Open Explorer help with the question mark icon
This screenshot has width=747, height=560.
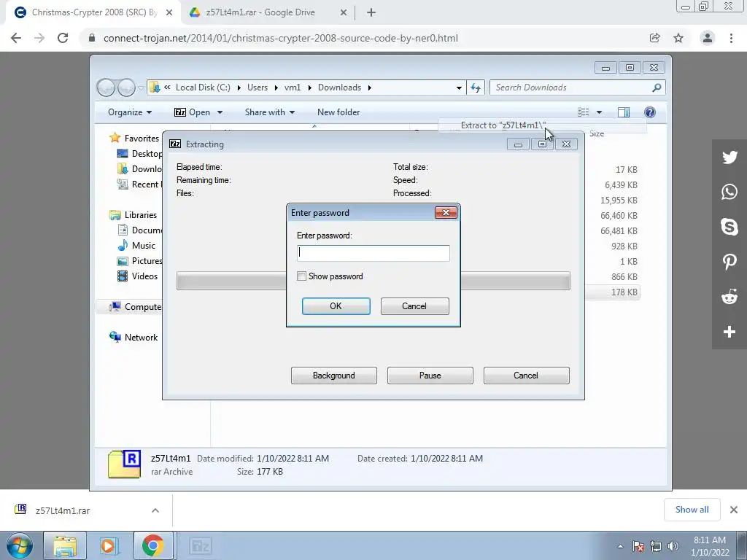click(x=649, y=112)
